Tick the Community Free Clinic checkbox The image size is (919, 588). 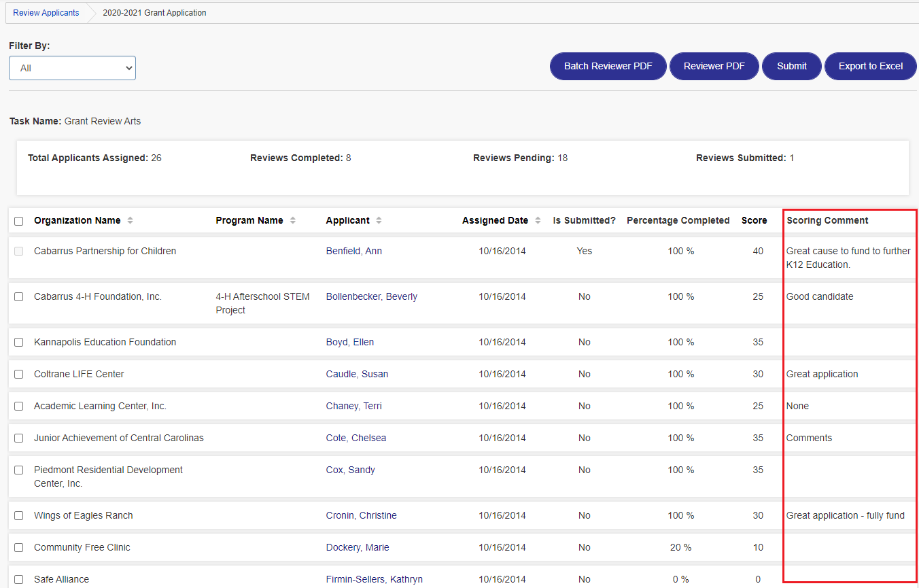pyautogui.click(x=19, y=548)
